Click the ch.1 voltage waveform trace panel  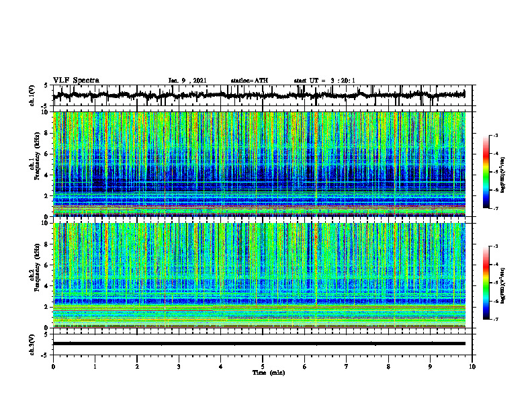tap(262, 95)
